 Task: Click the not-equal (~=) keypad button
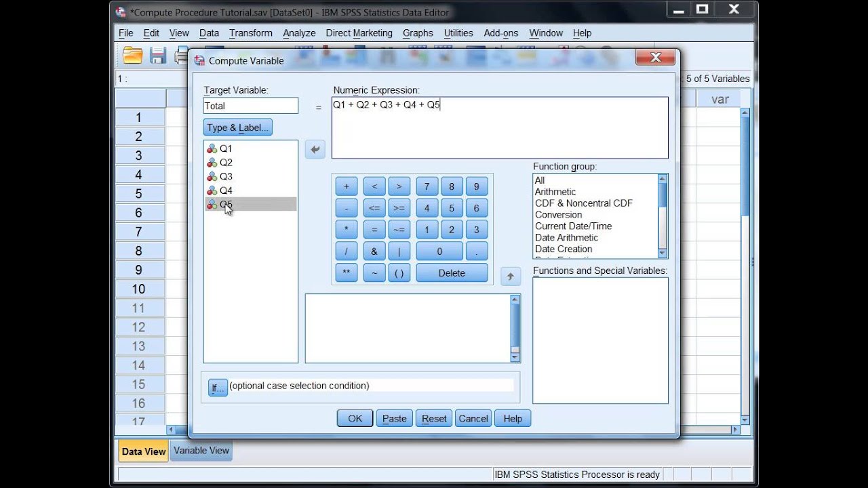(x=399, y=230)
